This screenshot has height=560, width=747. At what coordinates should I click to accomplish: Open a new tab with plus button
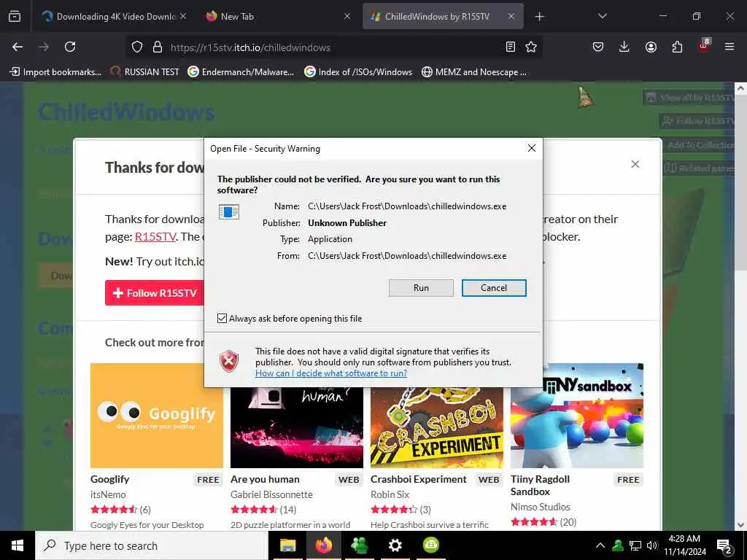click(539, 17)
